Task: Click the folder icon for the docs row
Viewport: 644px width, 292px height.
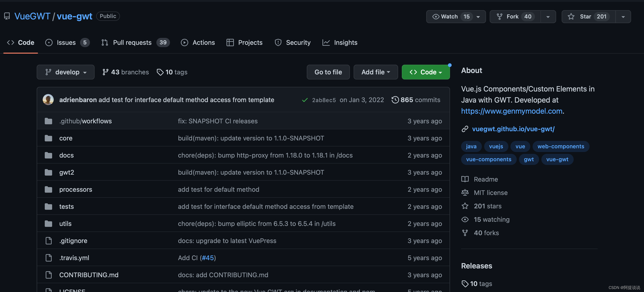Action: click(x=48, y=155)
